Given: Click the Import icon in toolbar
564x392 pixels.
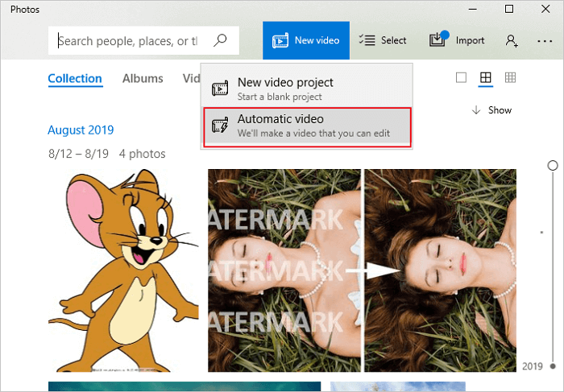Looking at the screenshot, I should [438, 40].
